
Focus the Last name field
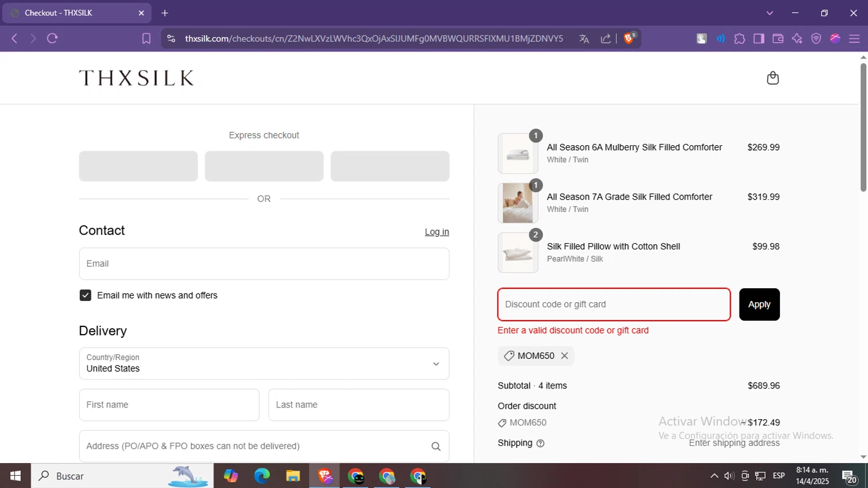[x=359, y=405]
